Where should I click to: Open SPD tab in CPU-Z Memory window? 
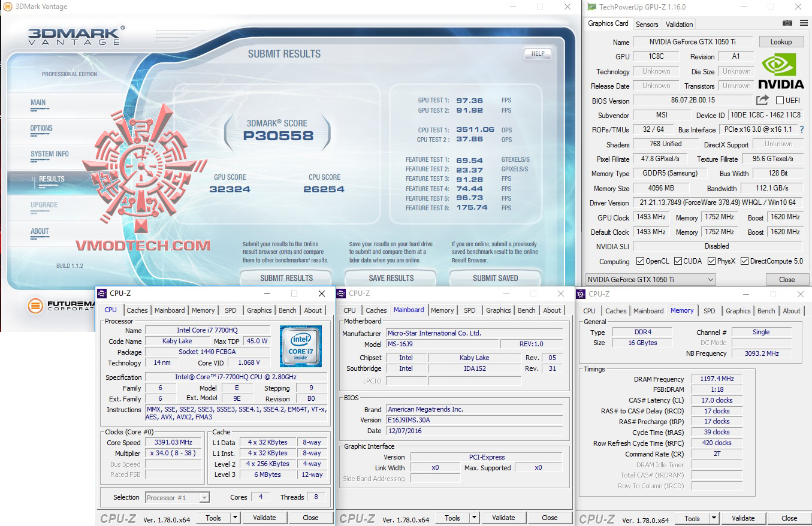coord(710,311)
